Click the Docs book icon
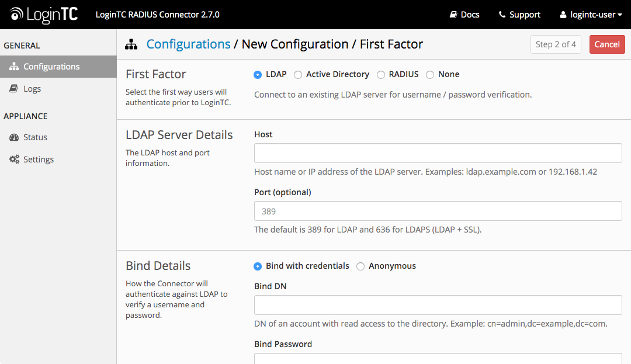This screenshot has width=631, height=364. [x=453, y=15]
